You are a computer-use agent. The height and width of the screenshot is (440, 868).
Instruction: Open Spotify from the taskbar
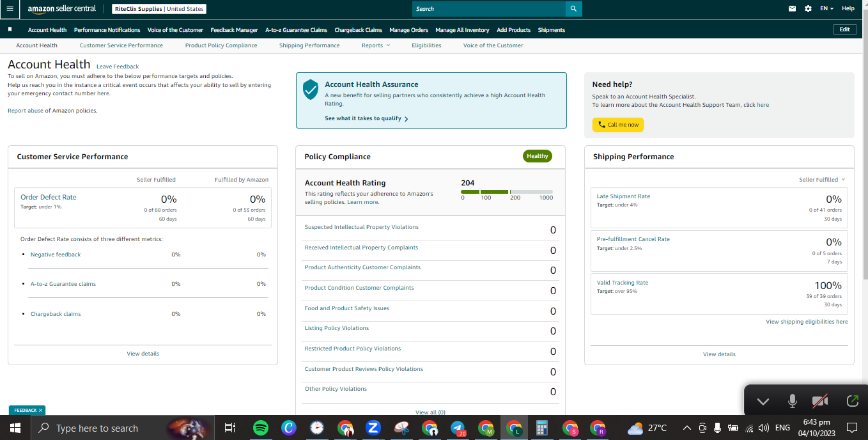[261, 428]
